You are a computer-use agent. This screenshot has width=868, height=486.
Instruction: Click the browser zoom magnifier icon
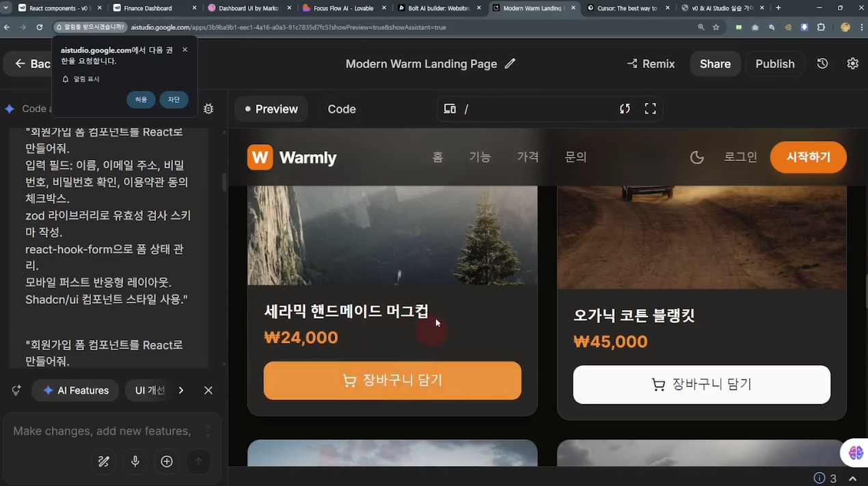tap(701, 27)
